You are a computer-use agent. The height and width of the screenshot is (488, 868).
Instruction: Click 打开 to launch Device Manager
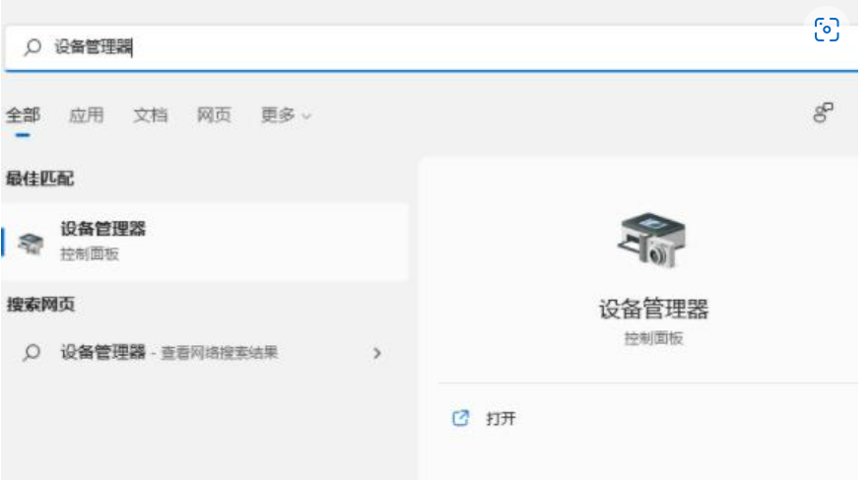click(501, 418)
